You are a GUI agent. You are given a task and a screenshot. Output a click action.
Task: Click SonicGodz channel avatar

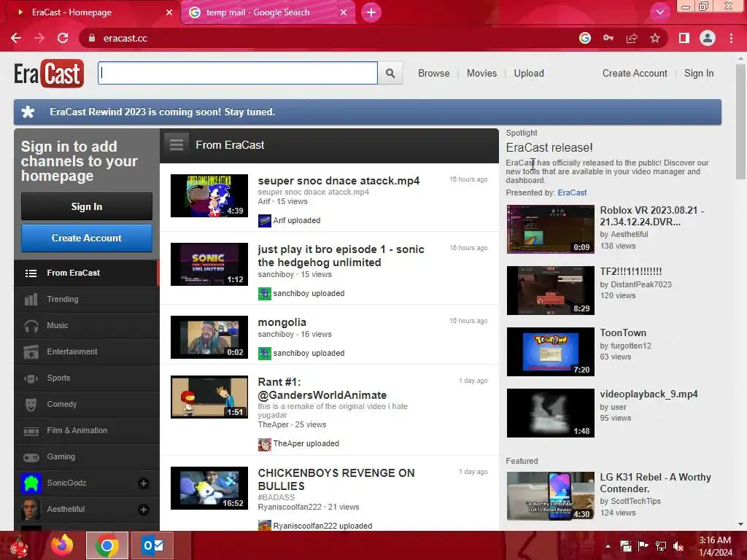point(31,483)
